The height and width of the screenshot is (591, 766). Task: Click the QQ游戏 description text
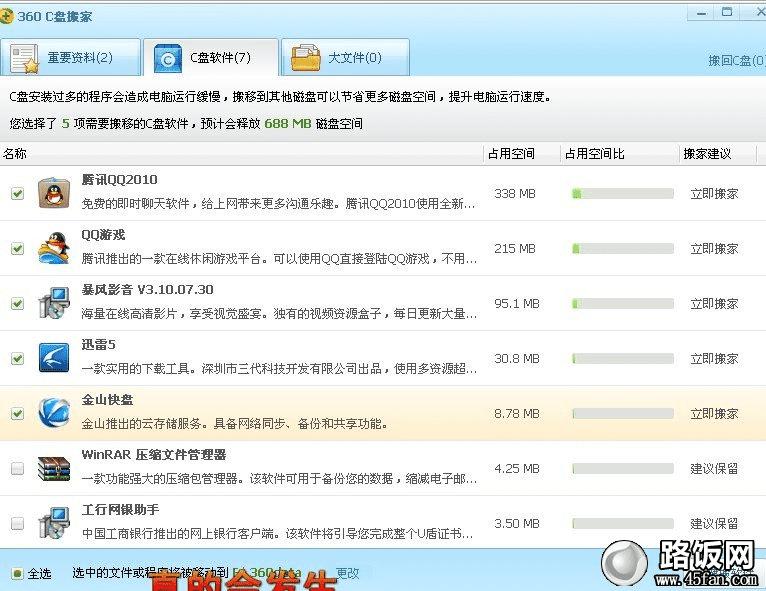(x=279, y=258)
